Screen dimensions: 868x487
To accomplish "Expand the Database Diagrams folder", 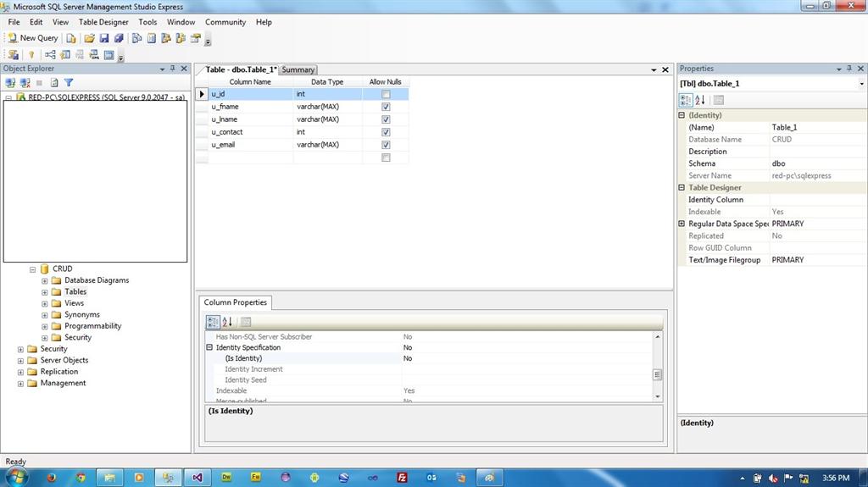I will tap(45, 281).
